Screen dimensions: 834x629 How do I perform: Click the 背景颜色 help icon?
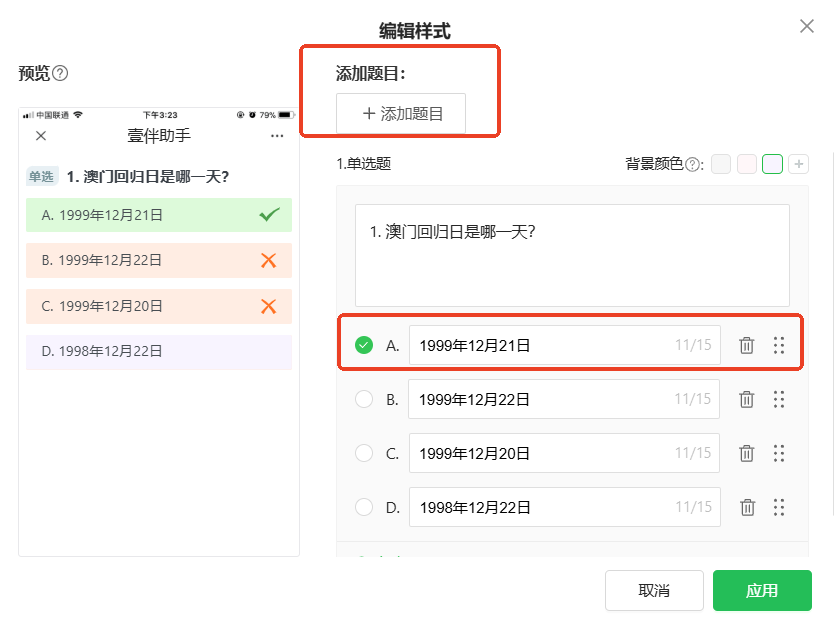click(692, 164)
